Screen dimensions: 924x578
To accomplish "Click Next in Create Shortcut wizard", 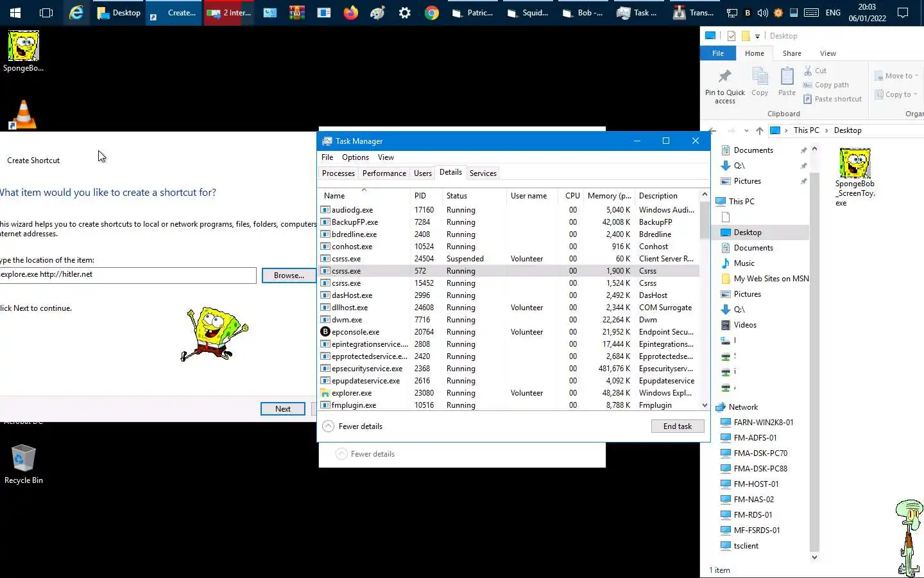I will tap(283, 409).
